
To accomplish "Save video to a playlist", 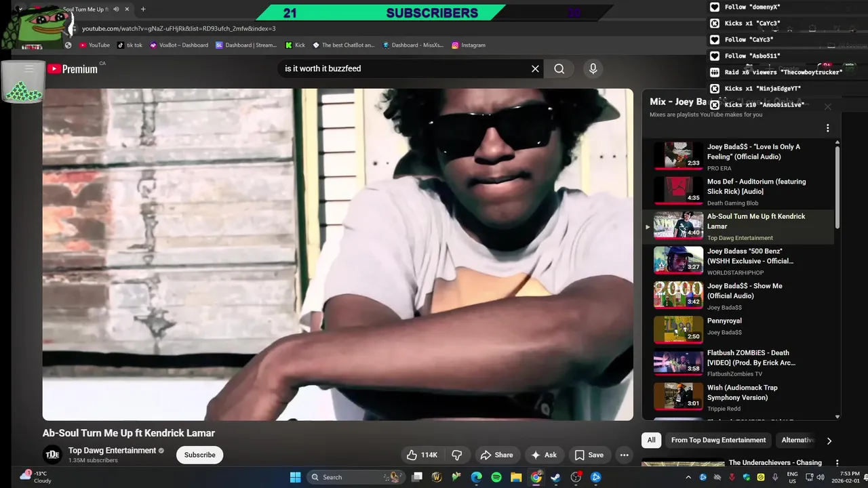I will pyautogui.click(x=589, y=455).
